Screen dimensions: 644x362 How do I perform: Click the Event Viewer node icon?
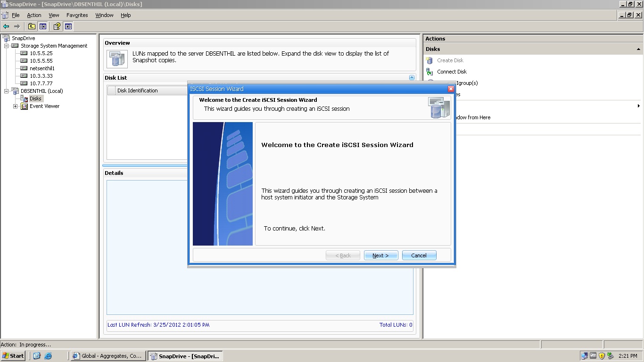pos(24,106)
